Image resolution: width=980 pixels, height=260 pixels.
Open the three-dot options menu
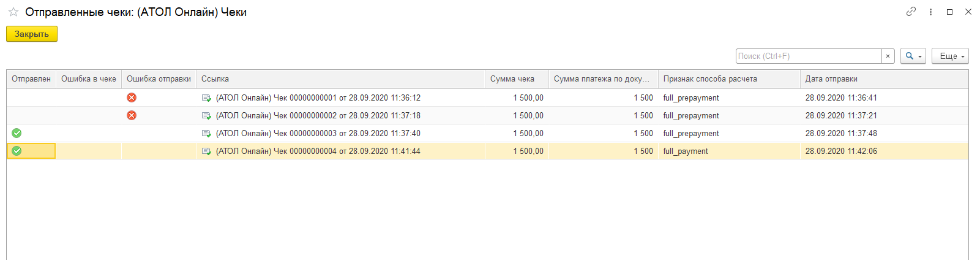[930, 12]
